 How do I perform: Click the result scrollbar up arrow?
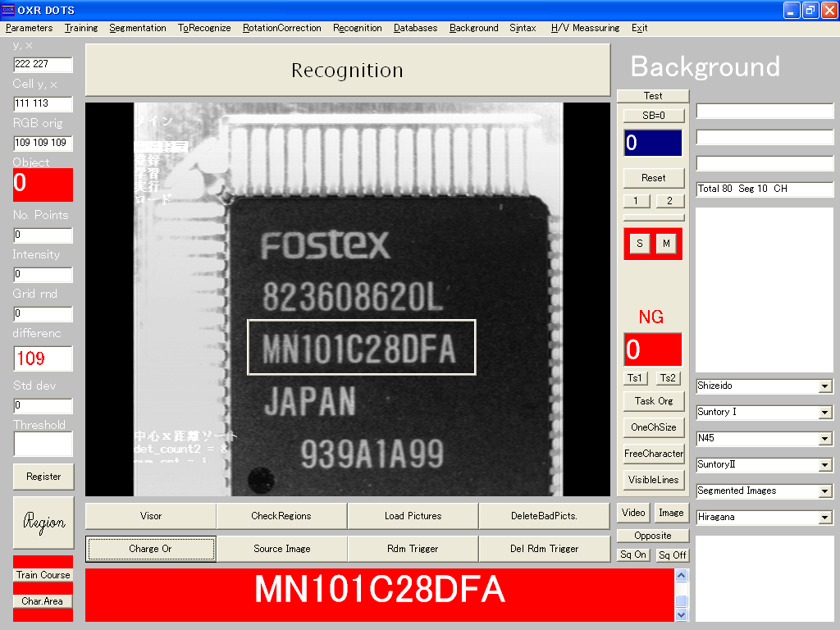[x=681, y=575]
